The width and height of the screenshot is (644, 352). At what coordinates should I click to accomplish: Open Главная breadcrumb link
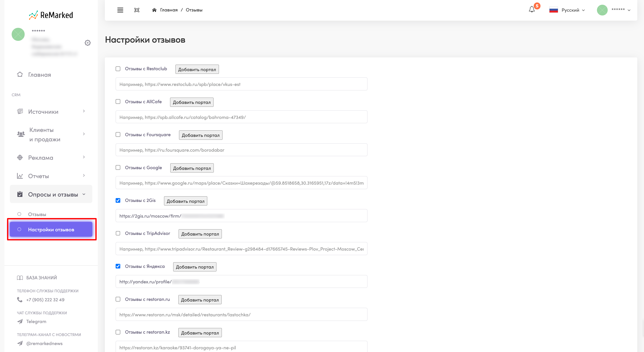(169, 10)
